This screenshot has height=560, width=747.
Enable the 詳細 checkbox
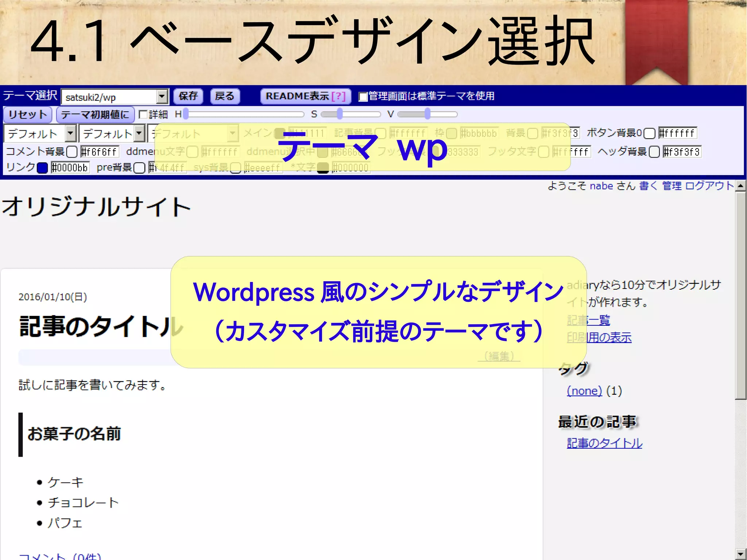(x=143, y=115)
